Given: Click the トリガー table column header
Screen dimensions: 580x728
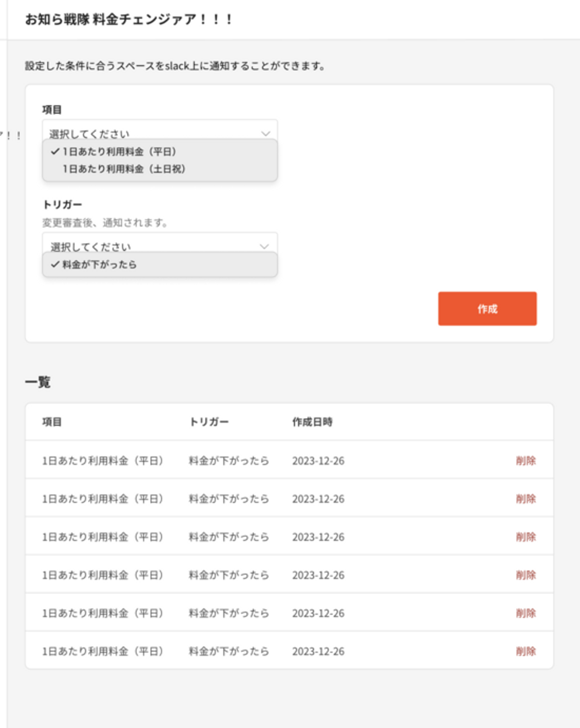Looking at the screenshot, I should coord(209,422).
